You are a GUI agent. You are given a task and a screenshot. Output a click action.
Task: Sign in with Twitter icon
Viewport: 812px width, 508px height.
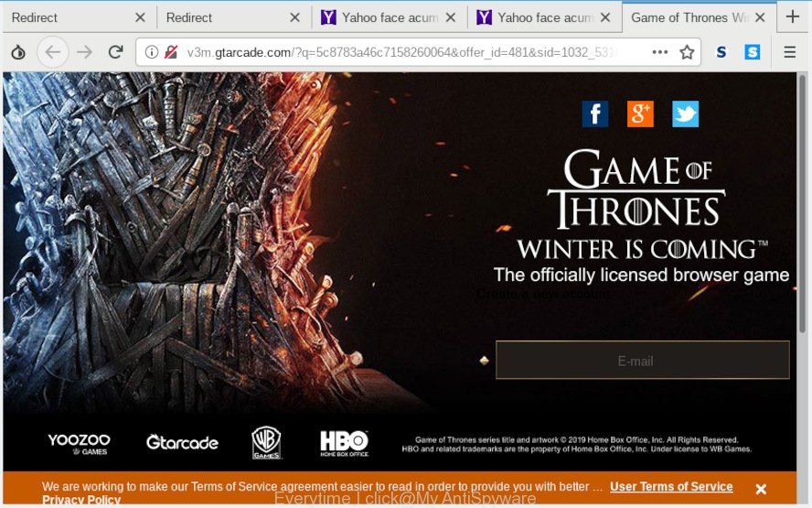(685, 114)
